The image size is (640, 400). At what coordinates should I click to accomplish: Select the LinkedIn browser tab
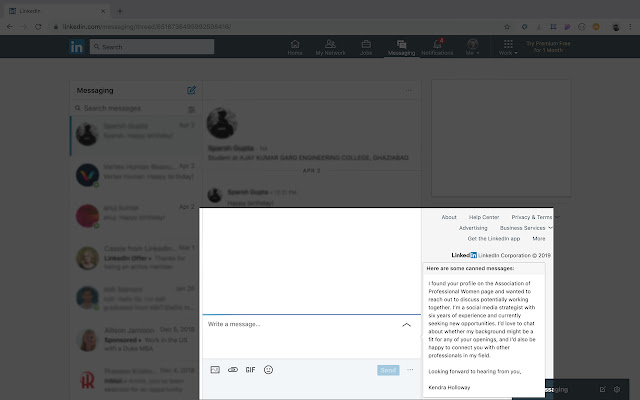57,11
